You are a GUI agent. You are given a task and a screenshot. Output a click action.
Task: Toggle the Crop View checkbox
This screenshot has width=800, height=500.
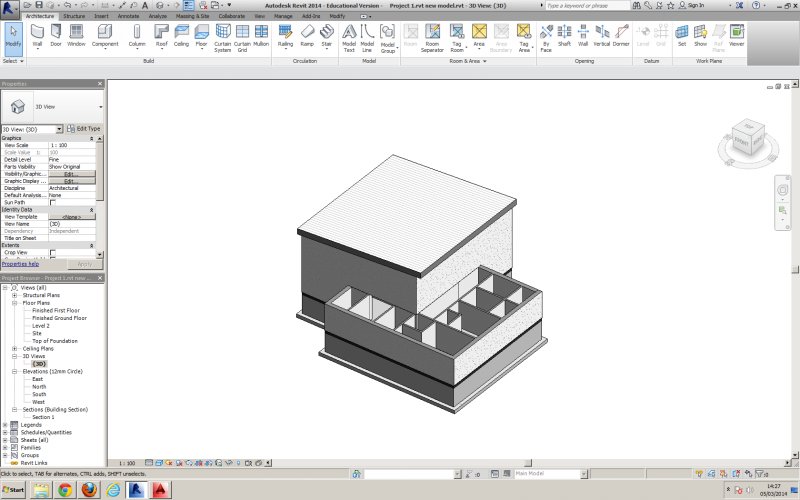point(53,252)
